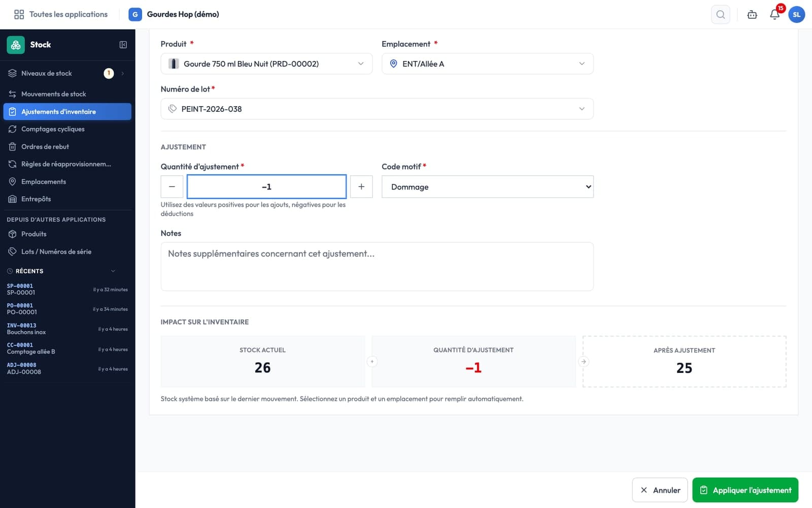Open the assistant robot icon
Image resolution: width=812 pixels, height=508 pixels.
click(x=752, y=15)
